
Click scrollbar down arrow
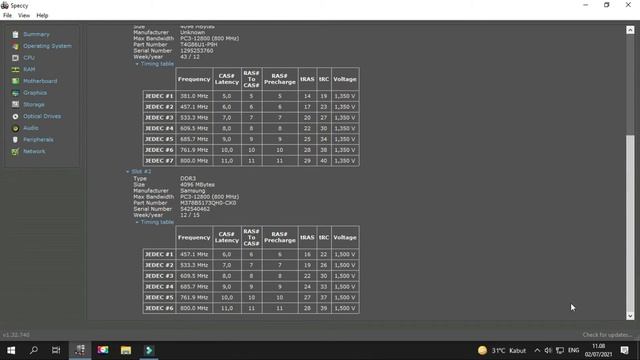tap(630, 316)
